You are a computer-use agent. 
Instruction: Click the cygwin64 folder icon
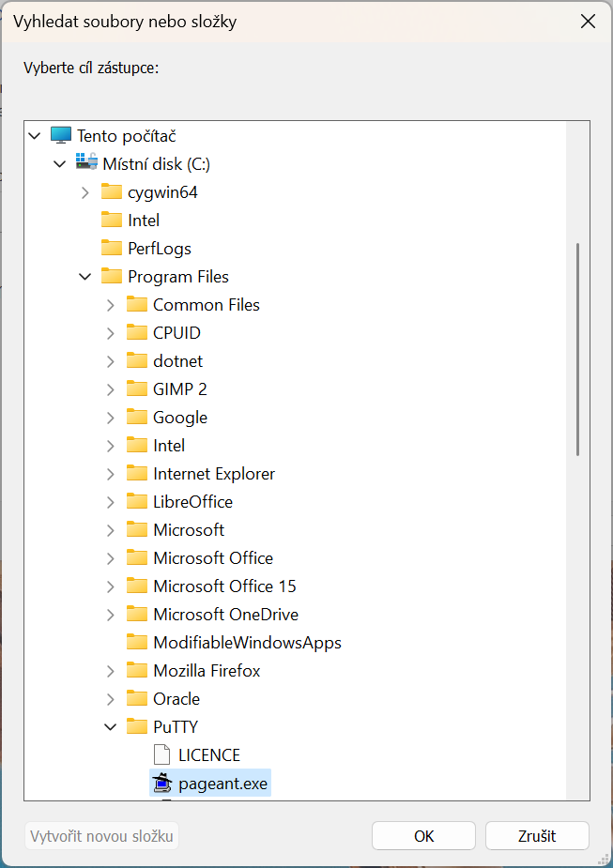pyautogui.click(x=112, y=191)
